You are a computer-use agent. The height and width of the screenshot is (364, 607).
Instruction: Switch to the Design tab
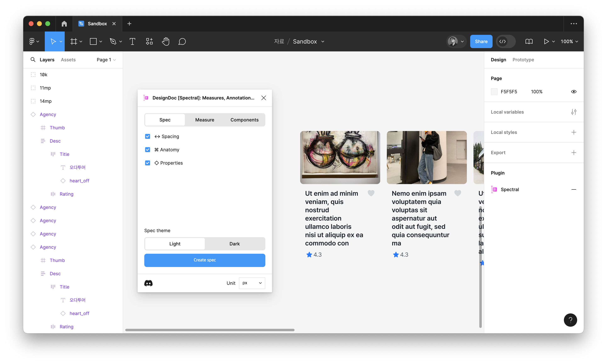coord(498,60)
